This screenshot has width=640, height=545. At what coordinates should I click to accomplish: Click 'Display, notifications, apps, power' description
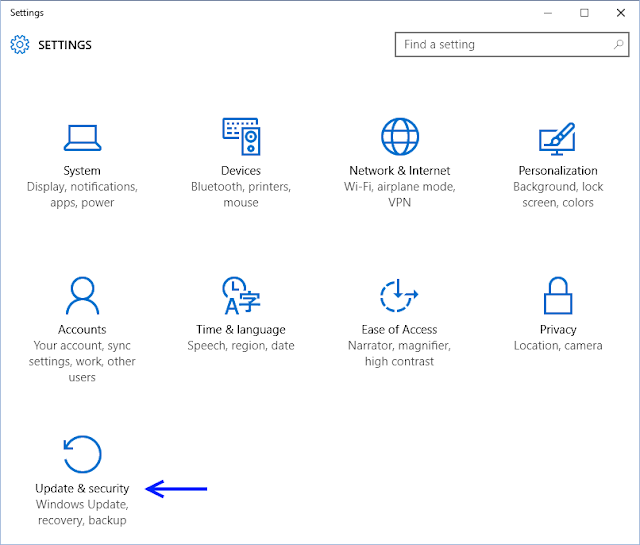[82, 195]
